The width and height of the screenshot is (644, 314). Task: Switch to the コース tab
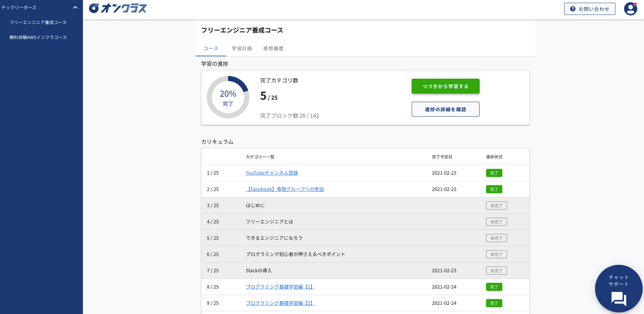pyautogui.click(x=211, y=48)
